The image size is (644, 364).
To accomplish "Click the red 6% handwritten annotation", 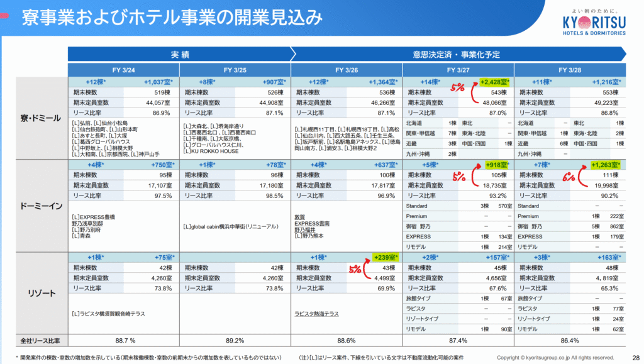I will tap(569, 176).
